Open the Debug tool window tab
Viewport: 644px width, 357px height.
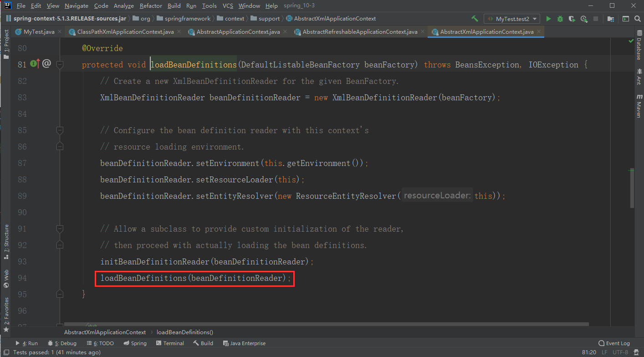(x=62, y=343)
